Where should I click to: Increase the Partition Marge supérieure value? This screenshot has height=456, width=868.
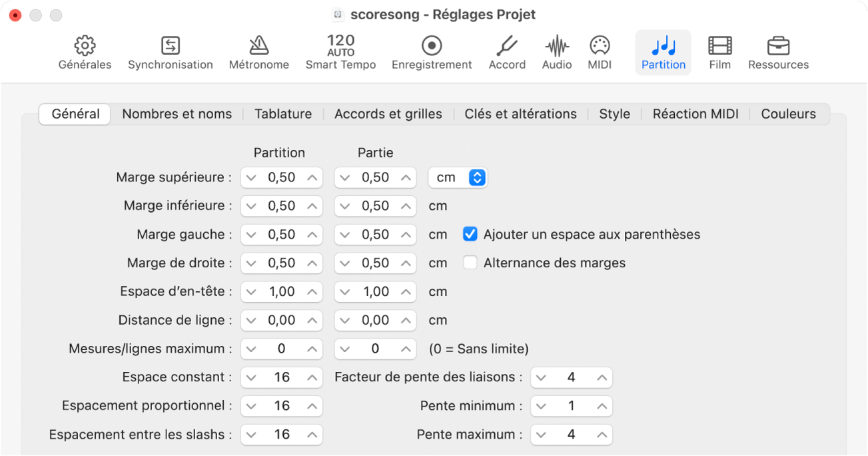[x=312, y=177]
